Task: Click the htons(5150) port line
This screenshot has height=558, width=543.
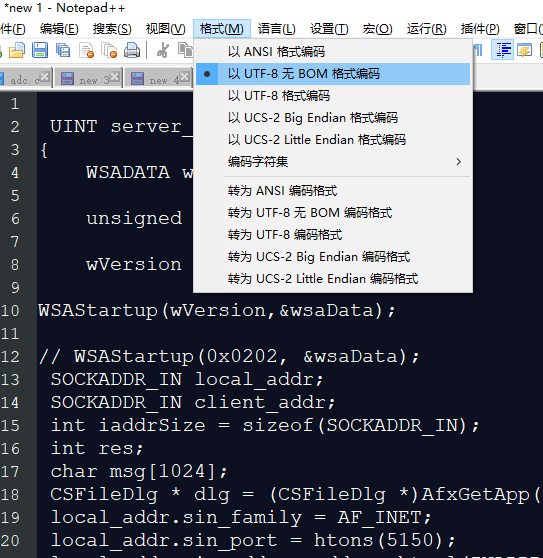Action: 253,540
